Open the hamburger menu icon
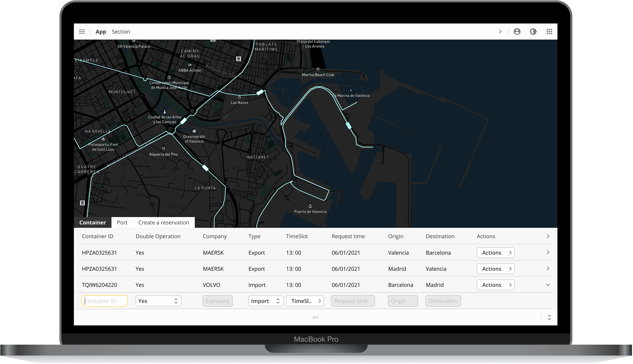This screenshot has width=633, height=364. tap(82, 32)
